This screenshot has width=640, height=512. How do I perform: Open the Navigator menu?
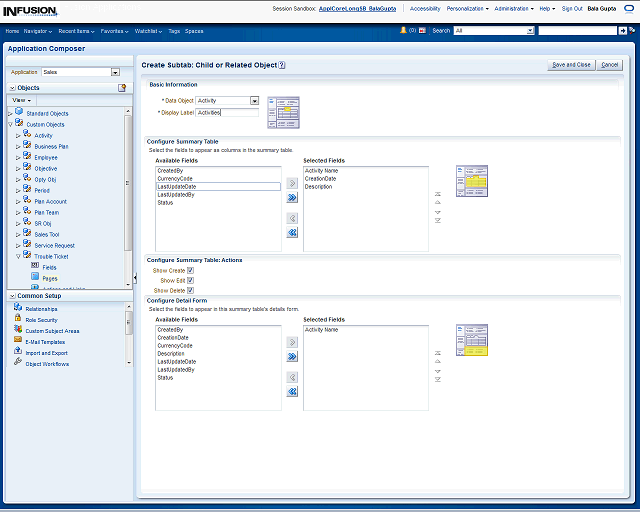[x=39, y=31]
